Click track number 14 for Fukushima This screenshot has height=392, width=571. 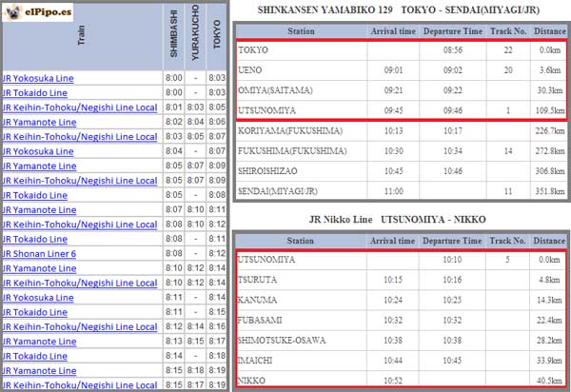pyautogui.click(x=508, y=150)
